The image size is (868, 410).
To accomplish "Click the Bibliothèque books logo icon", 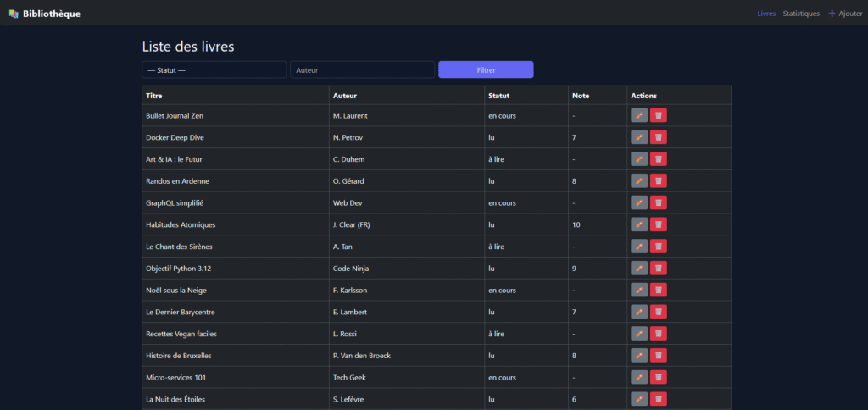I will [x=14, y=14].
